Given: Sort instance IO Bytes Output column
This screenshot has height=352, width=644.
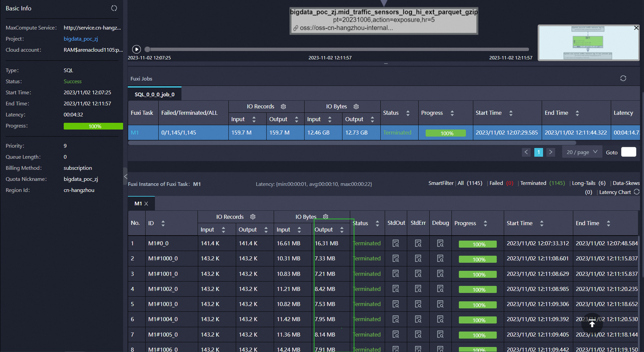Looking at the screenshot, I should 342,230.
